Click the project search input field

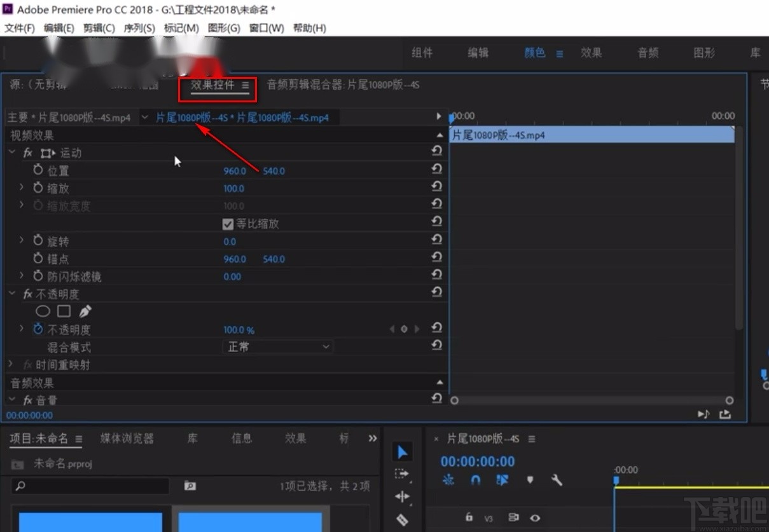coord(90,486)
